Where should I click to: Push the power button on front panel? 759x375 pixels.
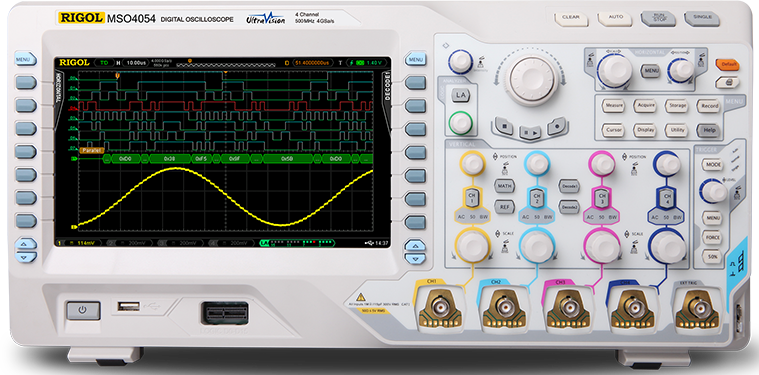click(83, 310)
